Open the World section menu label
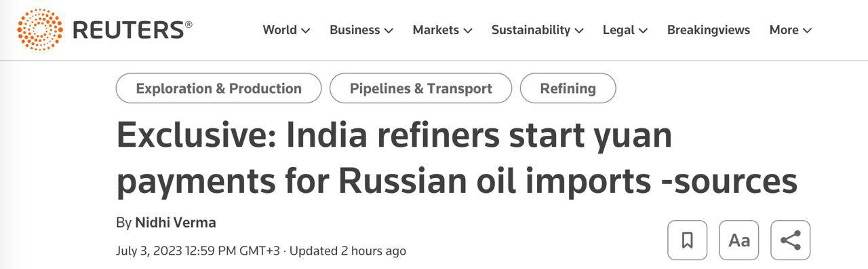This screenshot has height=269, width=868. coord(280,30)
